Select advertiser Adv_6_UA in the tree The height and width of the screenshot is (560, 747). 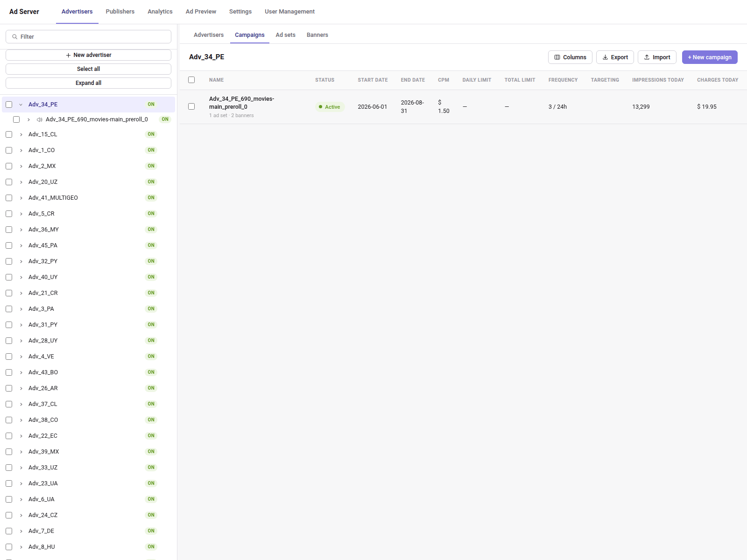click(x=41, y=499)
